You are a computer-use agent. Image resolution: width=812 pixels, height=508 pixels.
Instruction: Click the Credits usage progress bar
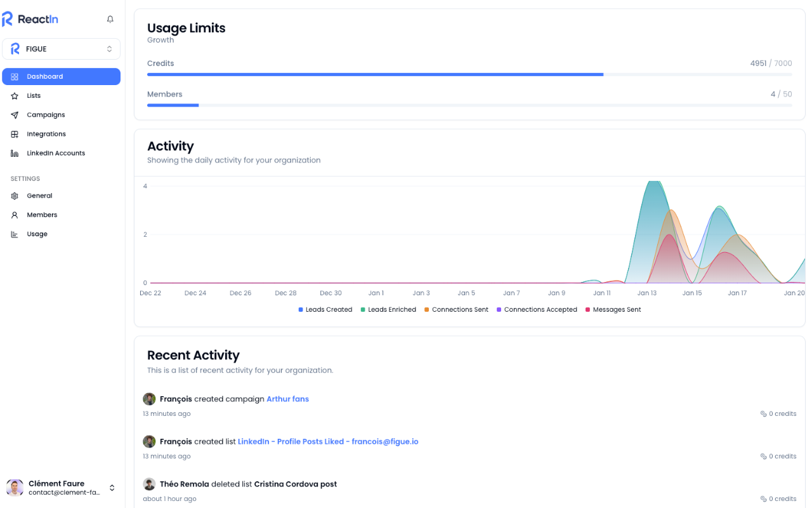[469, 75]
